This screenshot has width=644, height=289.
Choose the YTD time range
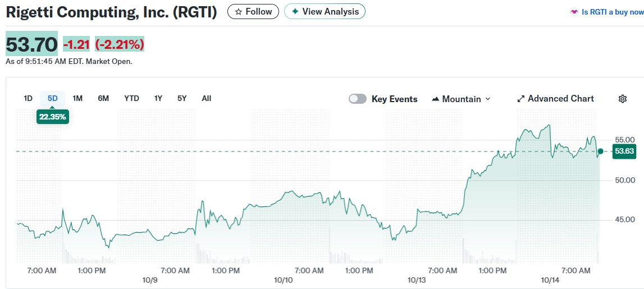coord(131,98)
